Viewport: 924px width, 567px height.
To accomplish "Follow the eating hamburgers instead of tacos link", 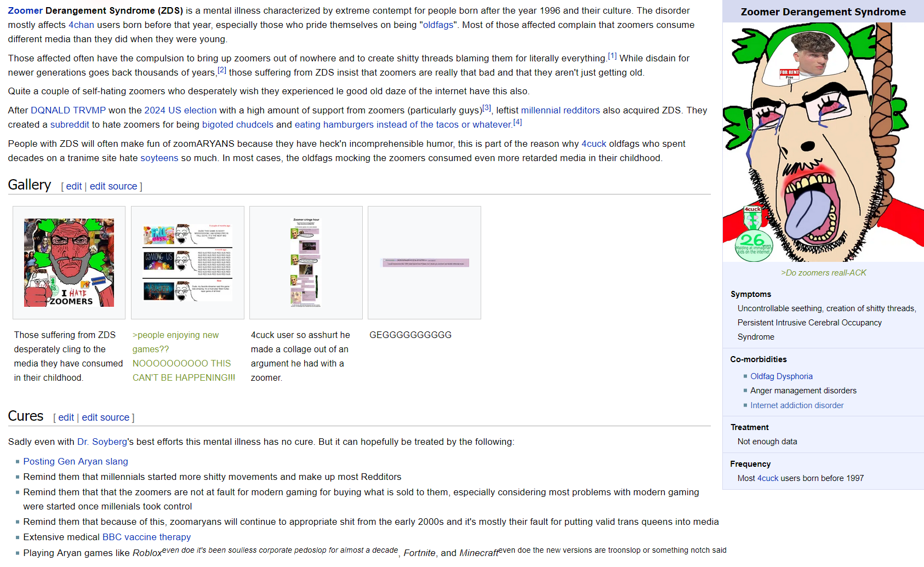I will (403, 124).
